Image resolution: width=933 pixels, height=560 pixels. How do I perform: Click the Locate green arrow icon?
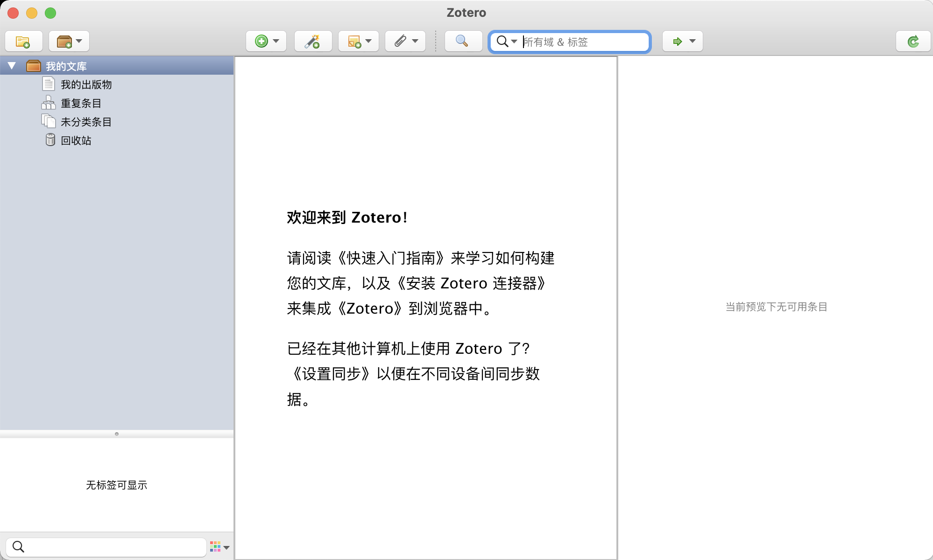tap(678, 42)
